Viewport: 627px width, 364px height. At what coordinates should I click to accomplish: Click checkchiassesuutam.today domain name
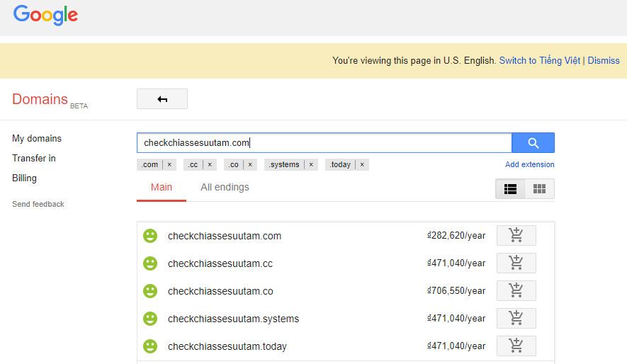pyautogui.click(x=227, y=346)
